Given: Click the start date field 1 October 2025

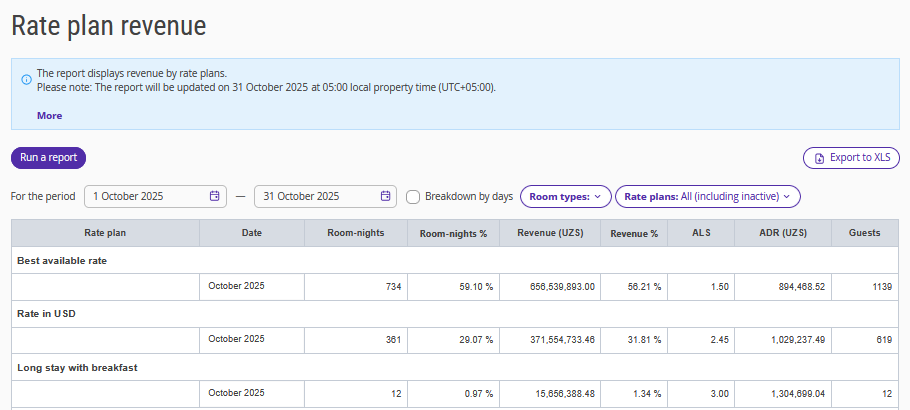Looking at the screenshot, I should click(x=156, y=196).
